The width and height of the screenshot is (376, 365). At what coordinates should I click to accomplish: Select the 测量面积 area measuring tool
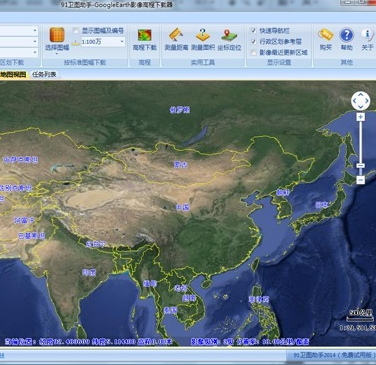point(203,35)
